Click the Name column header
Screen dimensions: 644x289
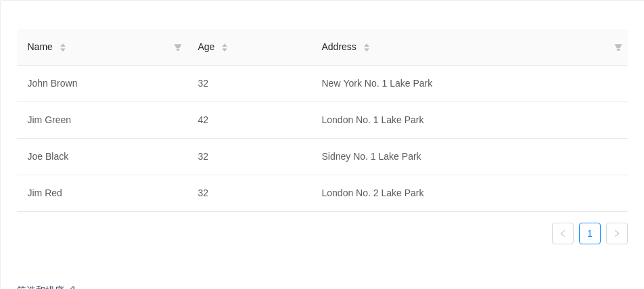point(40,47)
